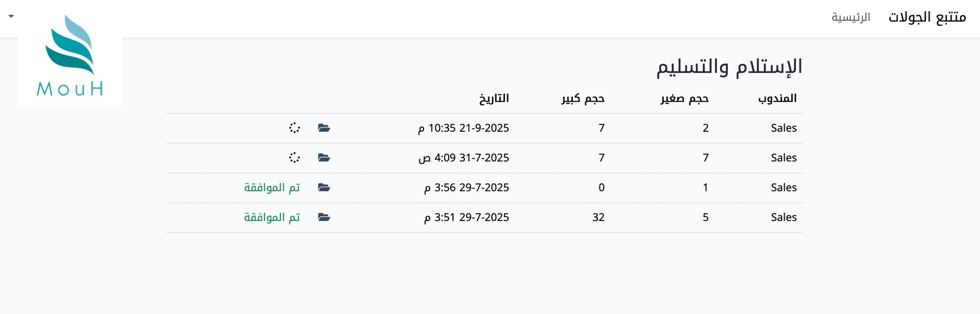980x314 pixels.
Task: Click the date 4:09 31-7-2025 cell
Action: (464, 158)
